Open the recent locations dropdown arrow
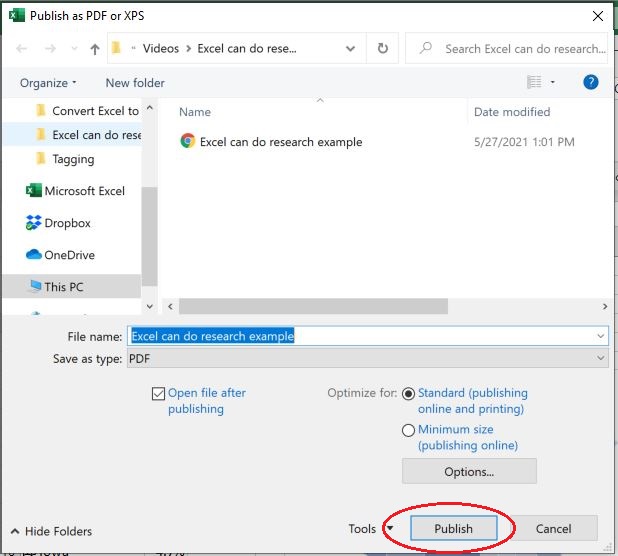 [x=74, y=49]
